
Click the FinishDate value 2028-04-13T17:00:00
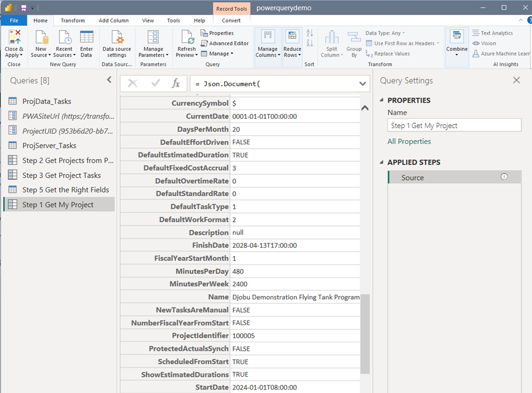coord(265,245)
